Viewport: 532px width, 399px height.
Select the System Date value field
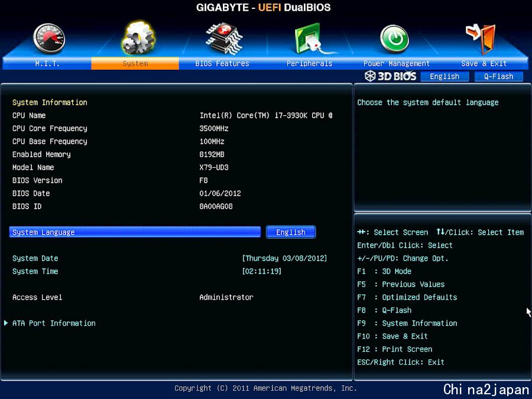coord(284,258)
